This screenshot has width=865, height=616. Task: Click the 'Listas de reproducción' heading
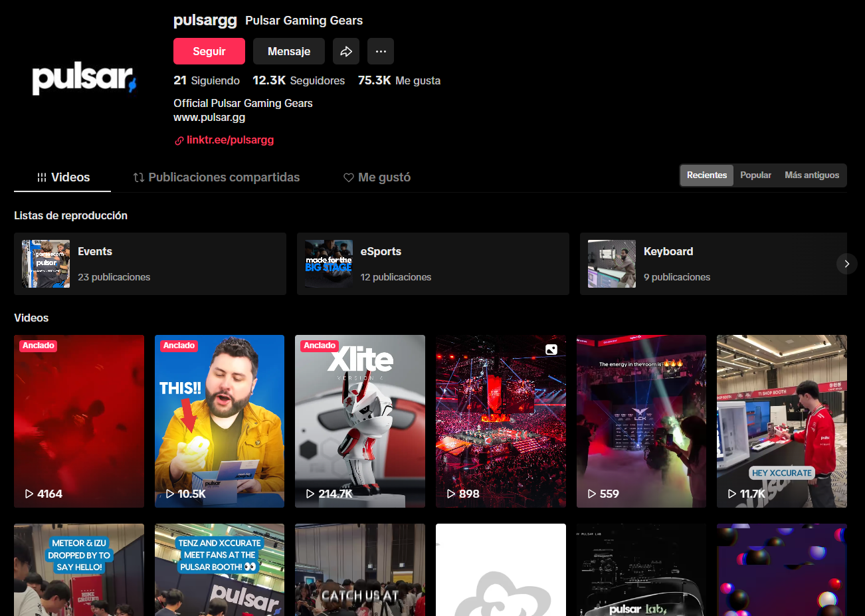tap(70, 215)
